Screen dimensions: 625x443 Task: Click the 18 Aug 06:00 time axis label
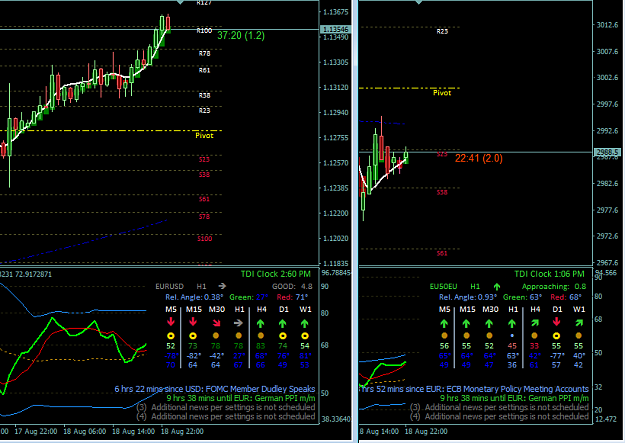pos(85,432)
